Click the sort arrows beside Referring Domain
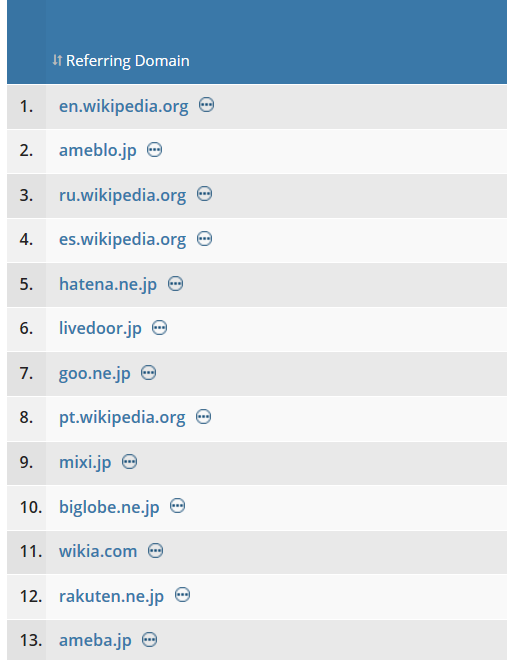The image size is (507, 660). point(57,60)
